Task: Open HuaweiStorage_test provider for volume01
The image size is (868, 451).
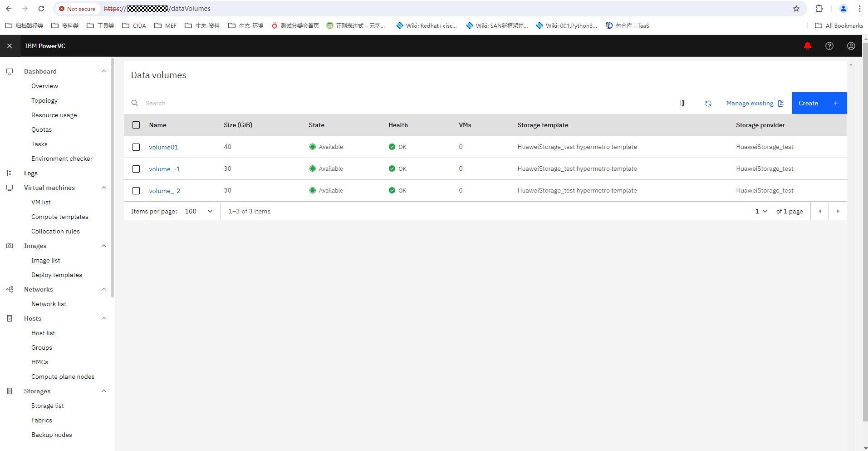Action: pyautogui.click(x=765, y=147)
